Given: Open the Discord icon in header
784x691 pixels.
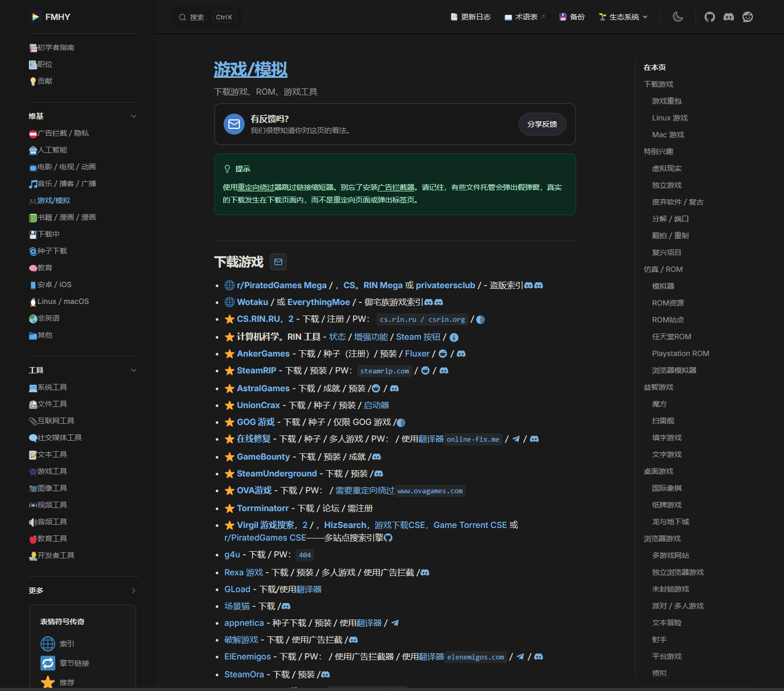Looking at the screenshot, I should pos(729,17).
